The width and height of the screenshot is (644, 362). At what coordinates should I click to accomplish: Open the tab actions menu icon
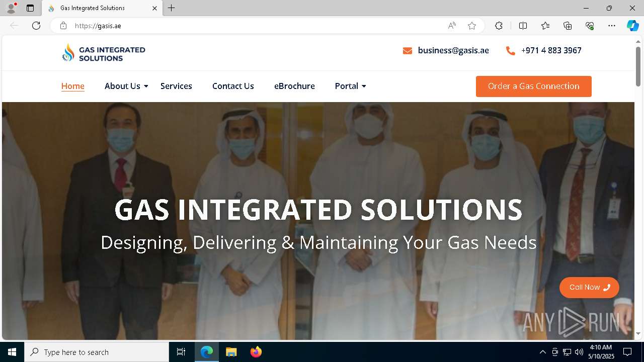click(x=30, y=8)
